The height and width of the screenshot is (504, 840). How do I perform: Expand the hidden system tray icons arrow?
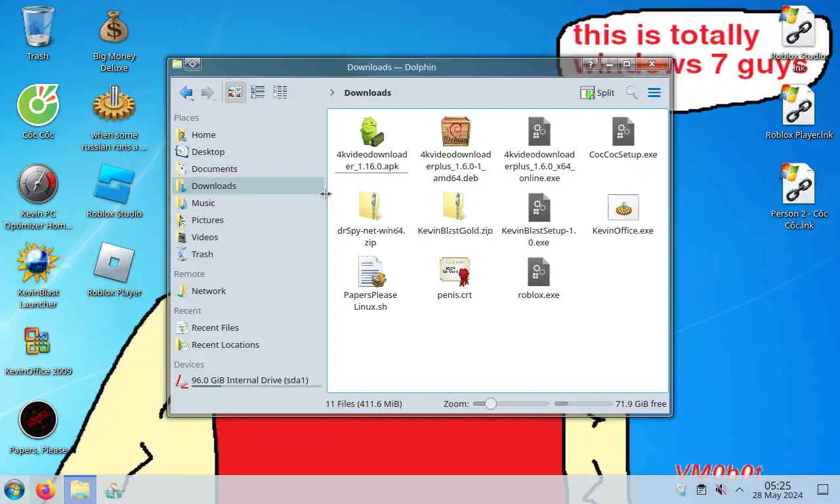pyautogui.click(x=740, y=490)
